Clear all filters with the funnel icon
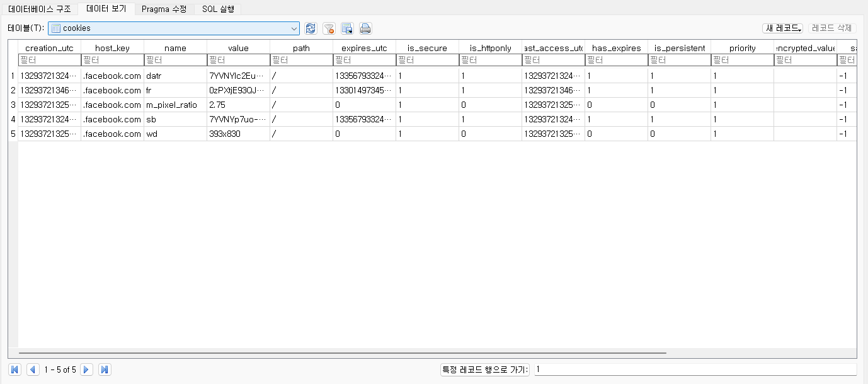This screenshot has height=384, width=868. (x=328, y=28)
